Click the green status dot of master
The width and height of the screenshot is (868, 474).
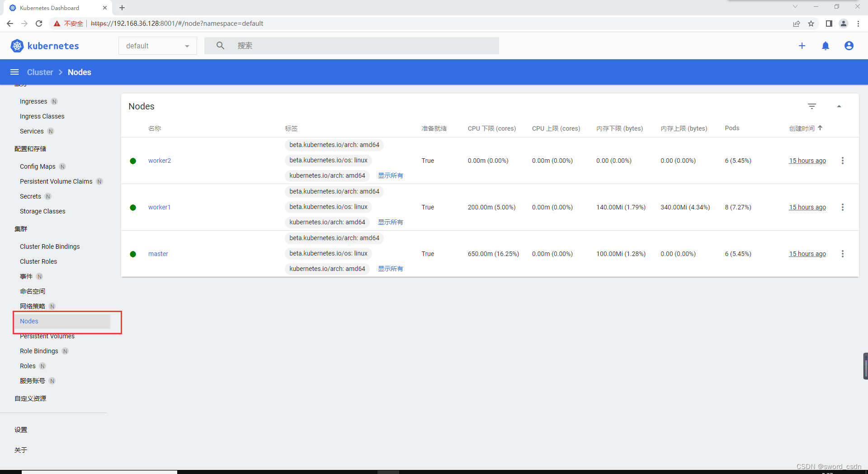[133, 254]
